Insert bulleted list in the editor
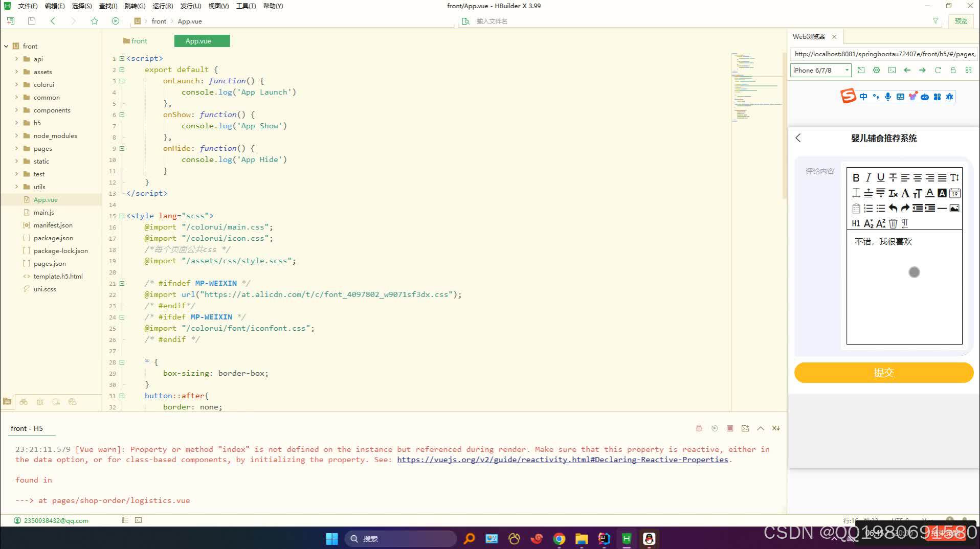Image resolution: width=980 pixels, height=549 pixels. (x=880, y=208)
